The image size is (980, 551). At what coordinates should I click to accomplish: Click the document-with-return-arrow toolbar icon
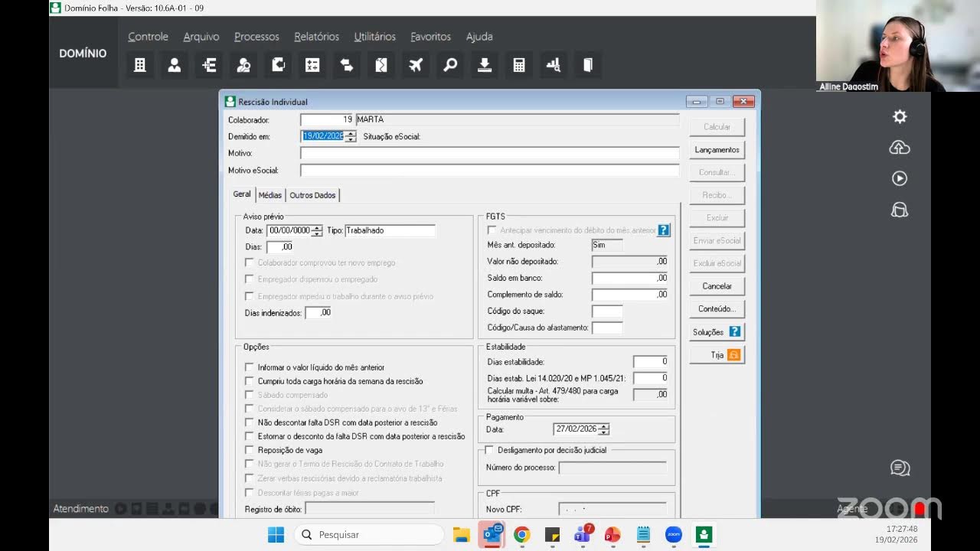[278, 65]
